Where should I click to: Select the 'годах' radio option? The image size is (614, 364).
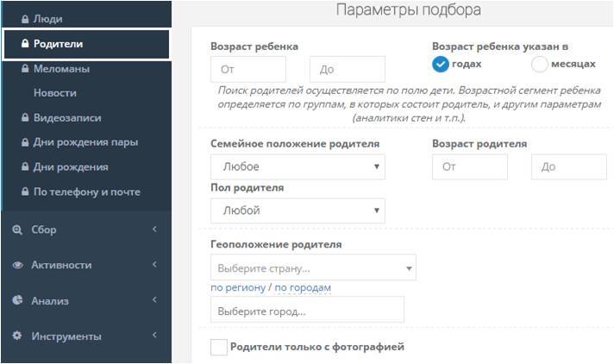click(x=441, y=64)
